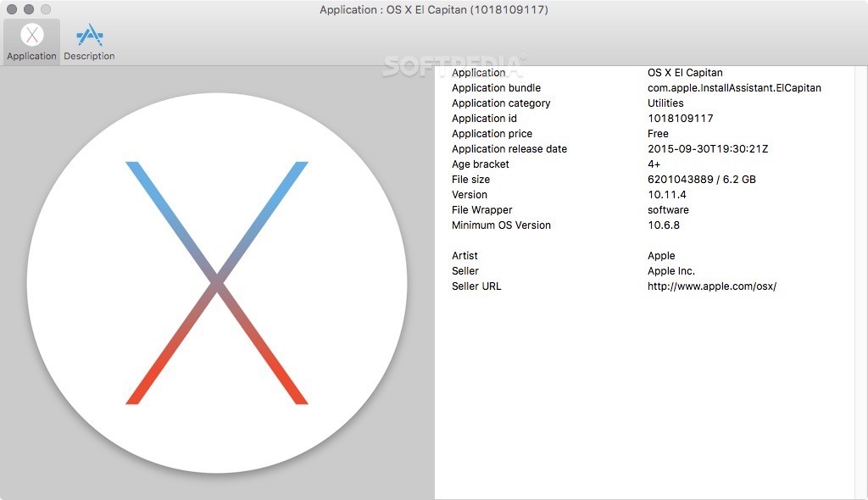Open the Seller URL http://www.apple.com/osx/

coord(712,286)
